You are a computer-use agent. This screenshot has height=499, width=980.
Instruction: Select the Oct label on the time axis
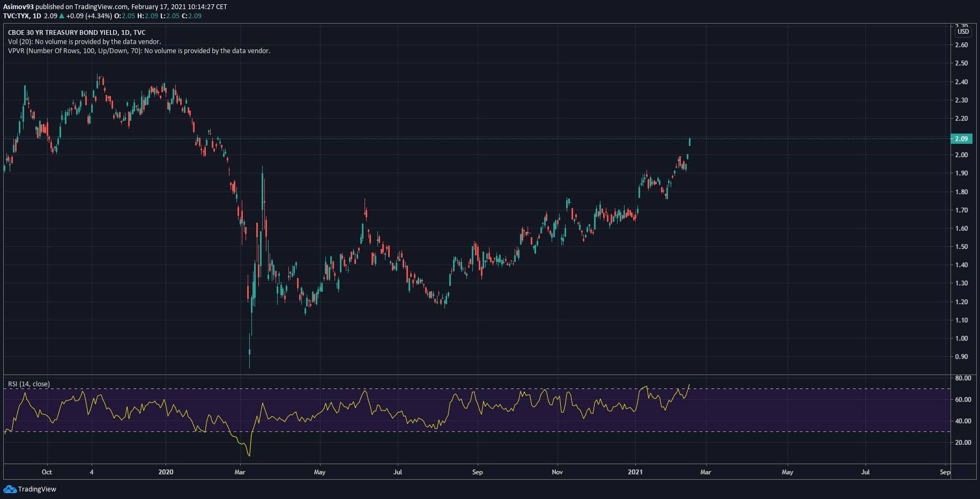pos(47,472)
